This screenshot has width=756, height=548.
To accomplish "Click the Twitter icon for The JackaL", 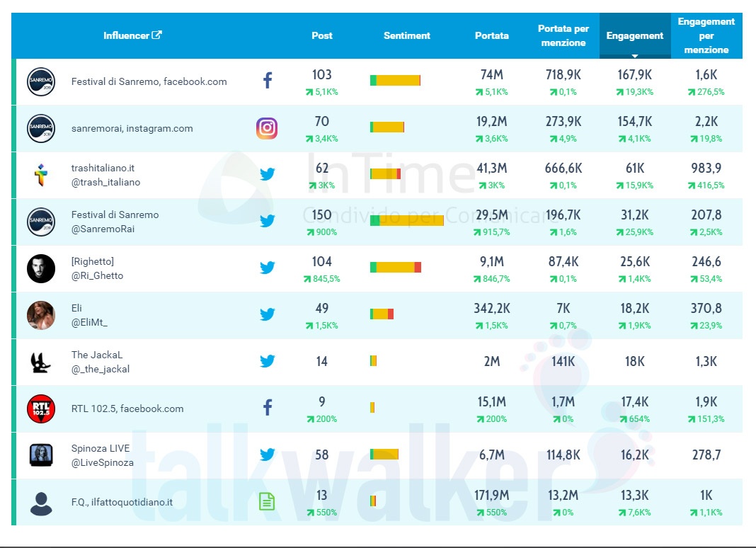I will 267,361.
